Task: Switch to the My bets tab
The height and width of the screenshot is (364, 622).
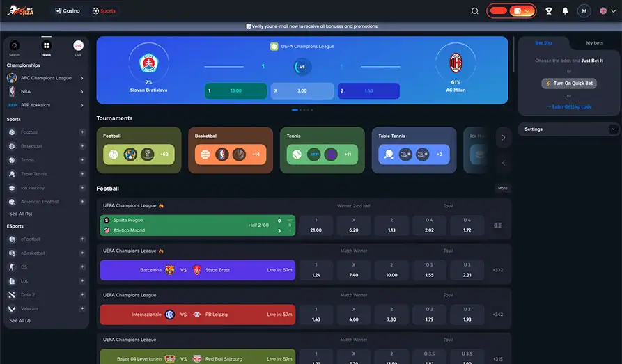Action: coord(594,43)
